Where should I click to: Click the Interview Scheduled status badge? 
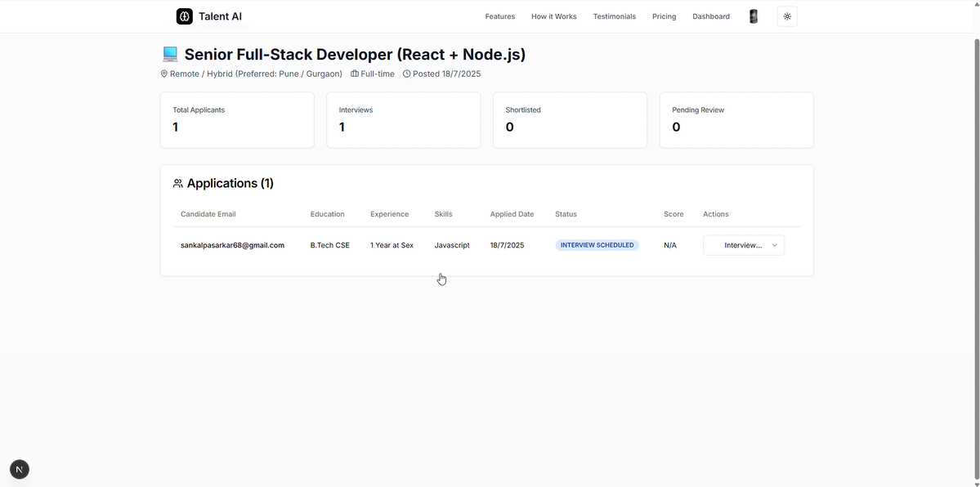597,245
